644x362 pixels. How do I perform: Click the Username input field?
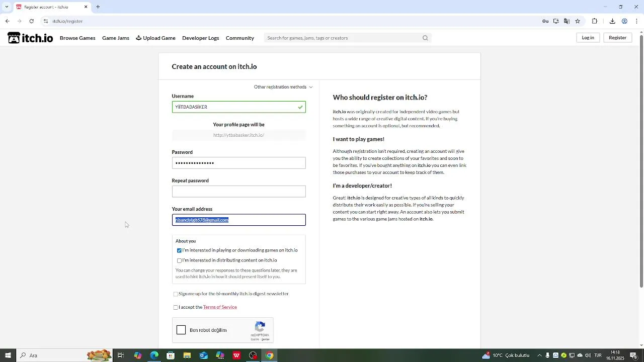238,107
